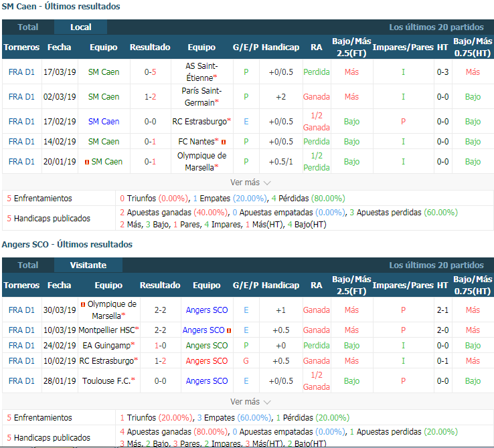Click the Resultado column header in SM Caen table
Screen dimensions: 494x448
click(150, 47)
